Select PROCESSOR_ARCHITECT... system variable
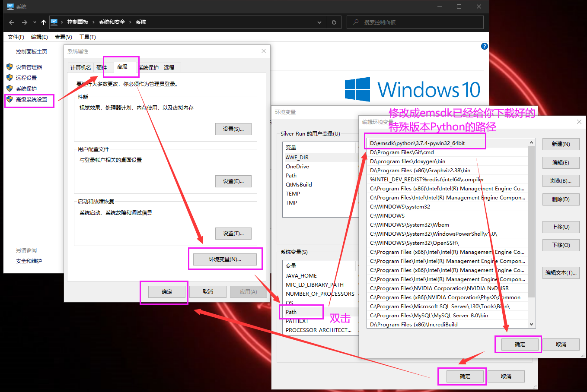 click(x=320, y=330)
